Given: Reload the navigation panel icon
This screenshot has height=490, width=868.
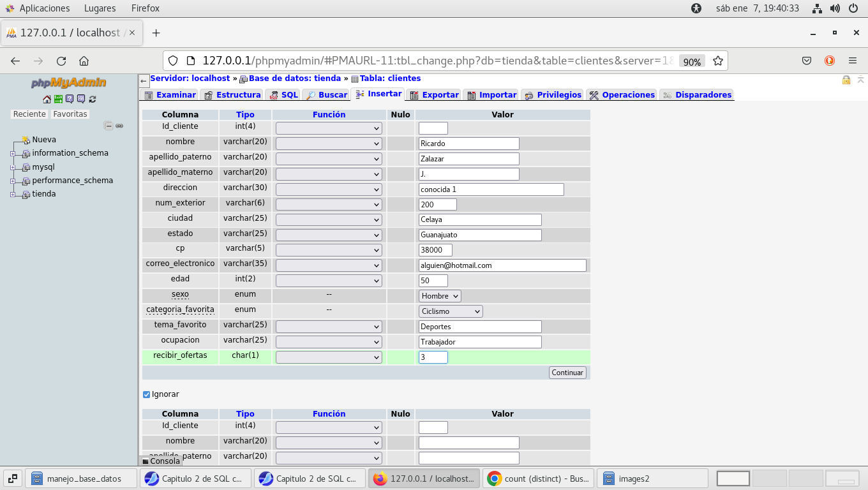Looking at the screenshot, I should click(93, 99).
